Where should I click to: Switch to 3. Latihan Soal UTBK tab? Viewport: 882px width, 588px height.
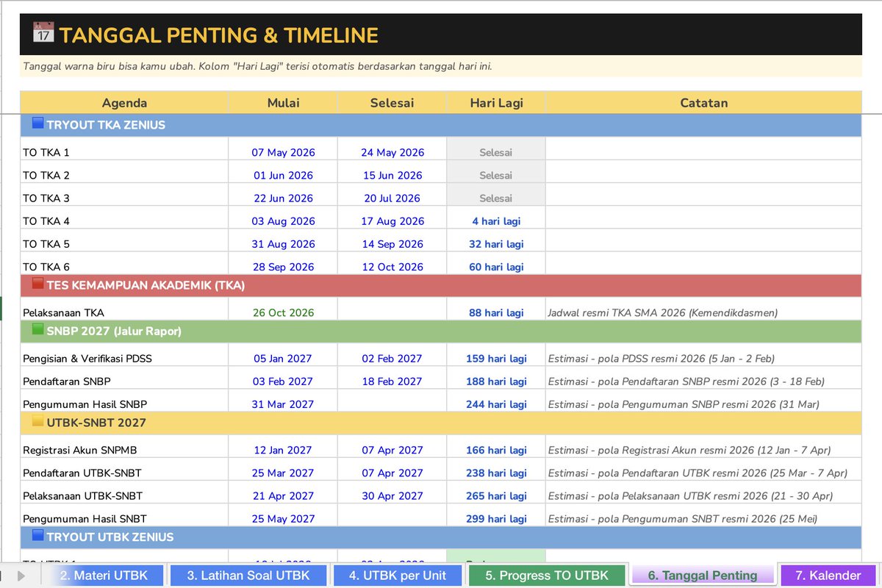248,576
